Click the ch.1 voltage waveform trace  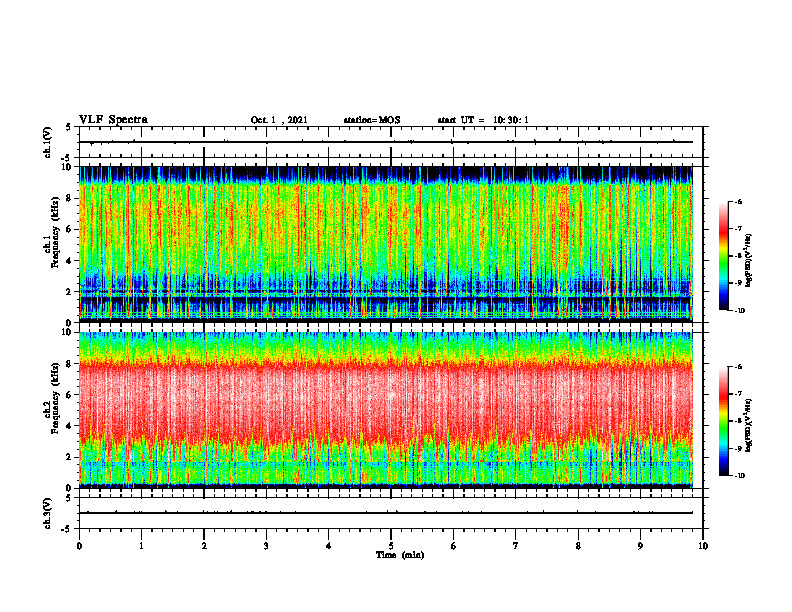tap(386, 142)
